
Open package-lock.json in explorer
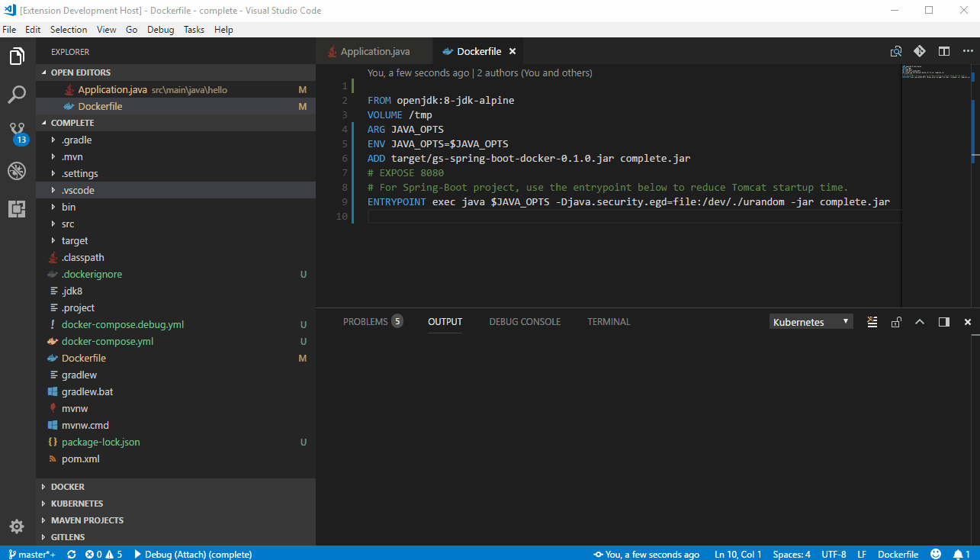pos(175,442)
